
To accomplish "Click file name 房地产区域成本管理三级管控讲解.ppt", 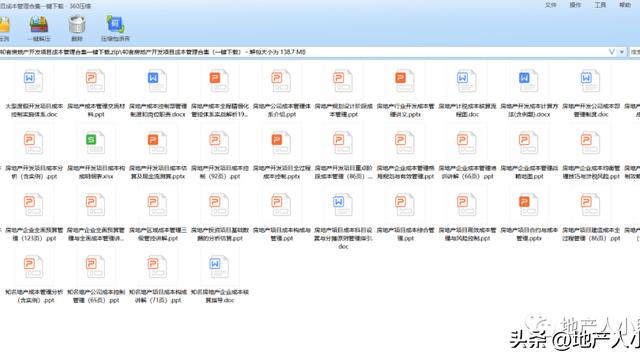I will pyautogui.click(x=158, y=234).
